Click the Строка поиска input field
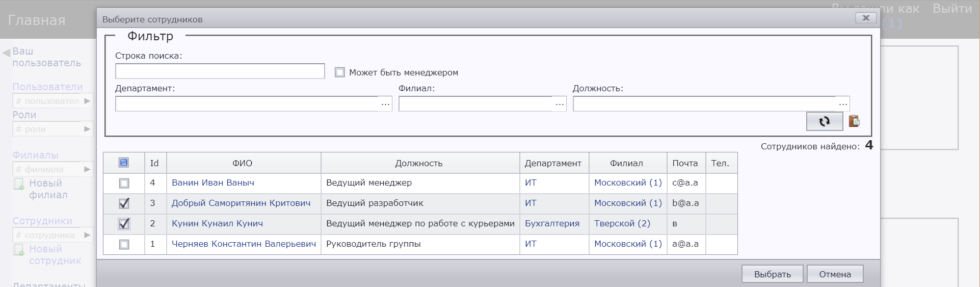 point(220,71)
